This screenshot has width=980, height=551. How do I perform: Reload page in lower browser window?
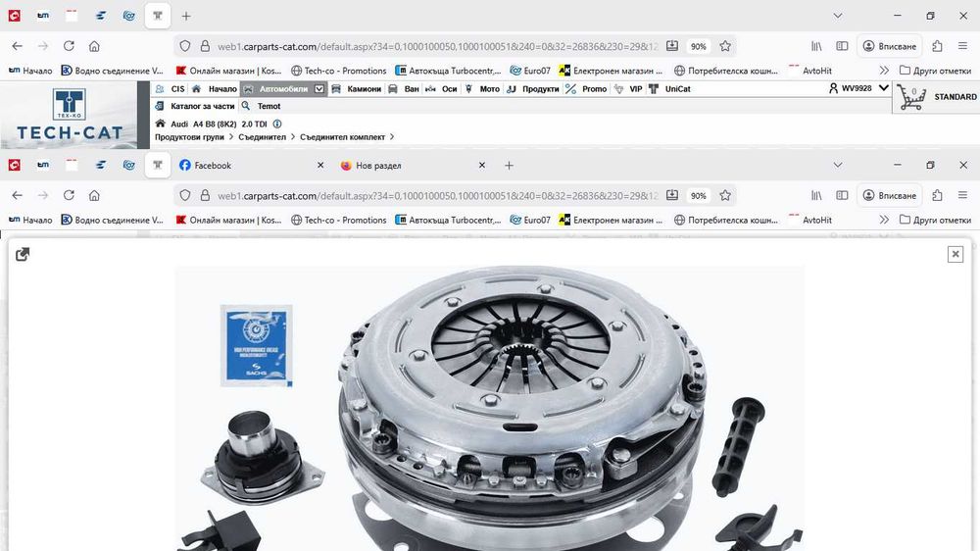[69, 195]
